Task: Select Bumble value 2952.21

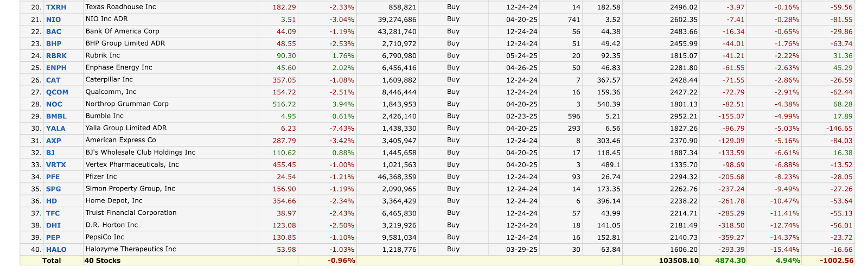Action: click(684, 116)
